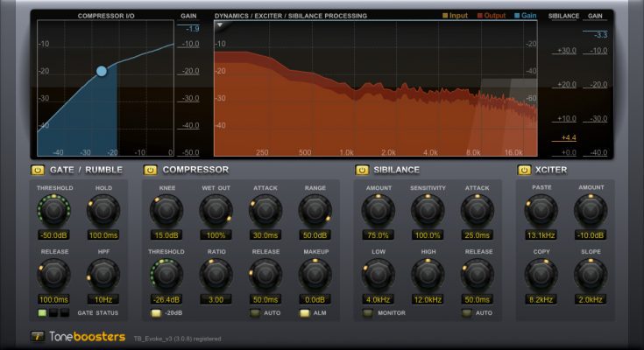Toggle the compressor ALM makeup switch
644x350 pixels.
click(305, 312)
